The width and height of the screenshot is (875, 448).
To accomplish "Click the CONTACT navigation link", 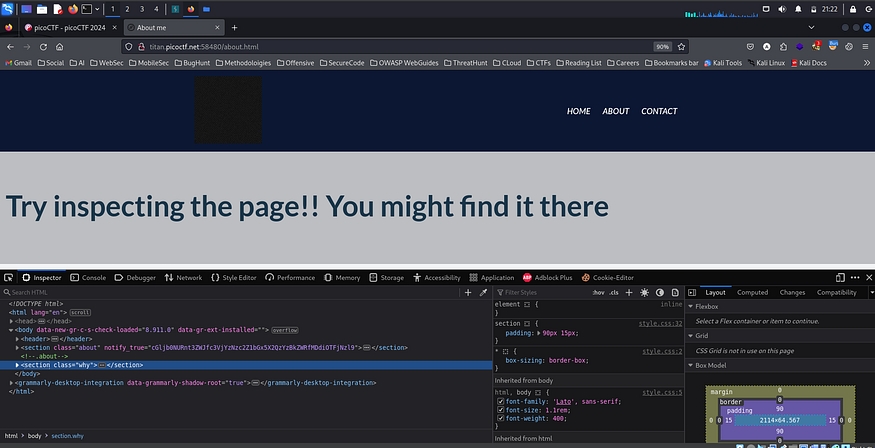I will click(x=659, y=111).
